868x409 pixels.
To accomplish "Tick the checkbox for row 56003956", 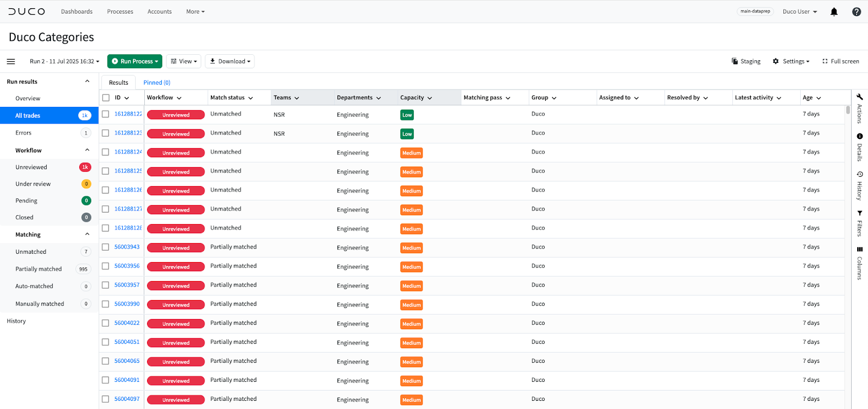I will pos(106,266).
